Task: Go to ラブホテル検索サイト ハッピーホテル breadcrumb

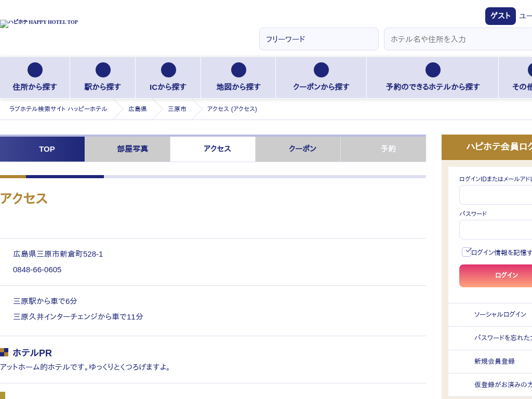Action: point(58,109)
